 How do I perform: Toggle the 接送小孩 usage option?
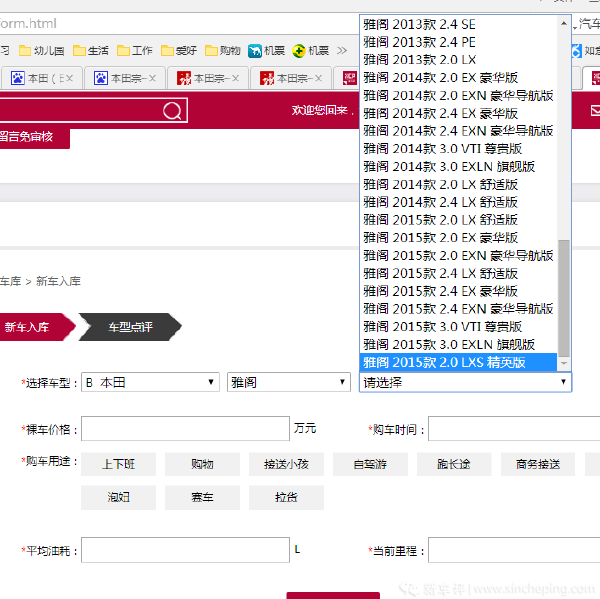click(286, 464)
